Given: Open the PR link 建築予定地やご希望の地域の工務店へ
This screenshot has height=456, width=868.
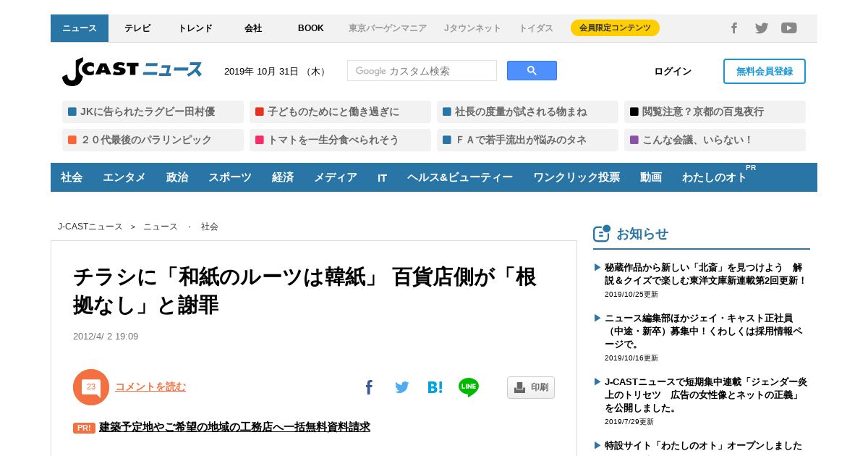Looking at the screenshot, I should (x=234, y=427).
